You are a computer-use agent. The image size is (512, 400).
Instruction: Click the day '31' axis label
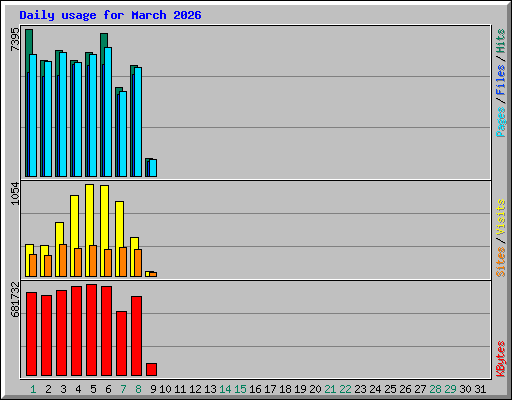480,389
